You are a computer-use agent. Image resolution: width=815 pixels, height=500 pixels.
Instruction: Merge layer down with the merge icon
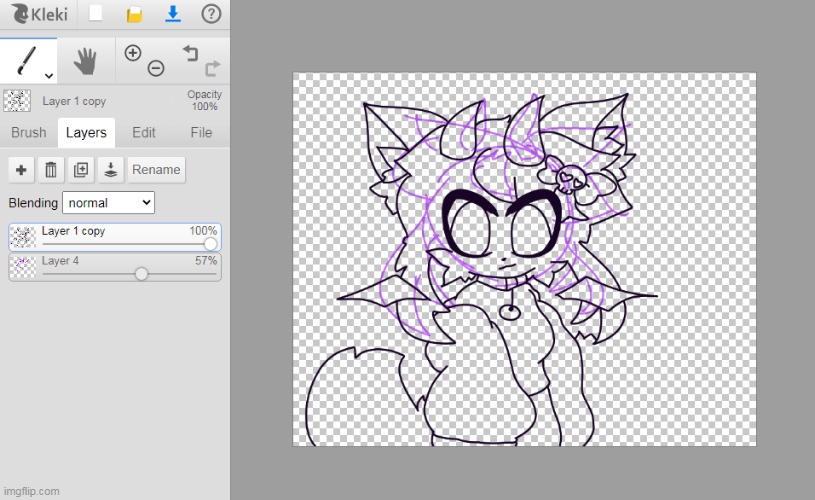tap(111, 170)
